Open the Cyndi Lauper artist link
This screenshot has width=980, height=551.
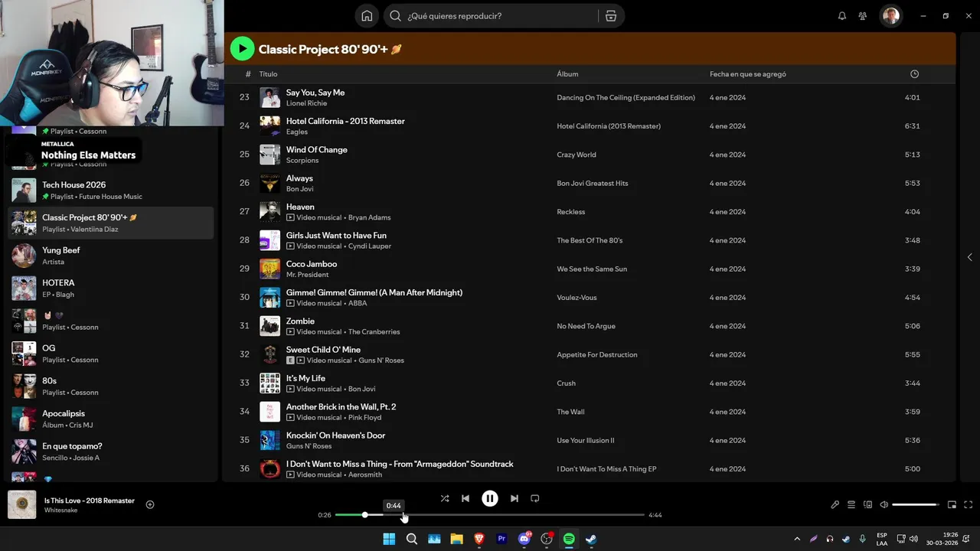click(370, 246)
